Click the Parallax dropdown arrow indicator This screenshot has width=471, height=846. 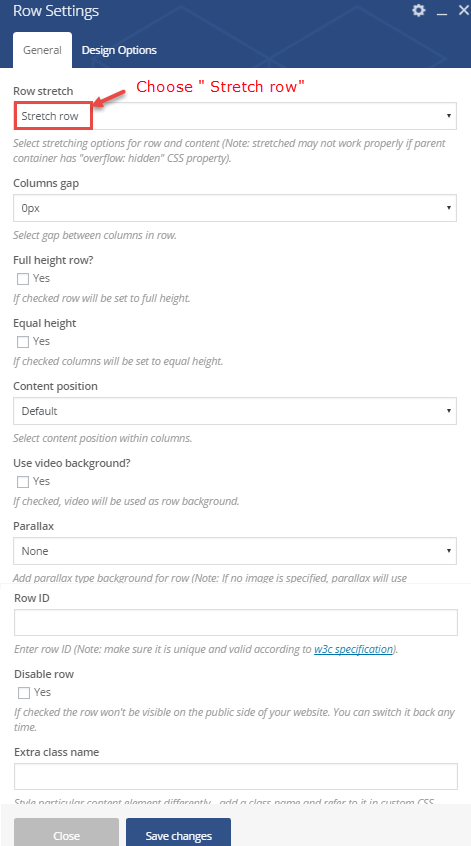(448, 551)
